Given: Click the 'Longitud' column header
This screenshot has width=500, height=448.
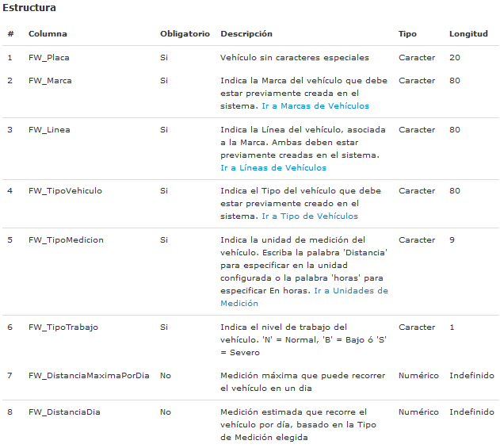Looking at the screenshot, I should click(x=468, y=34).
